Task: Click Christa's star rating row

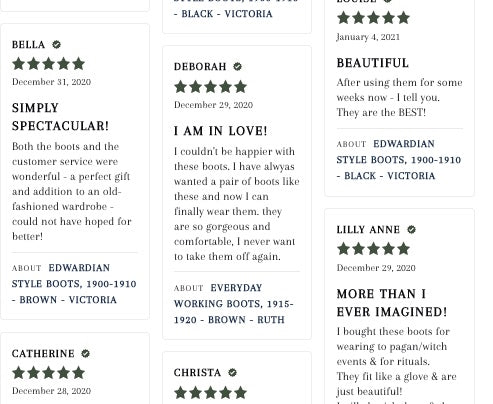Action: pos(210,393)
